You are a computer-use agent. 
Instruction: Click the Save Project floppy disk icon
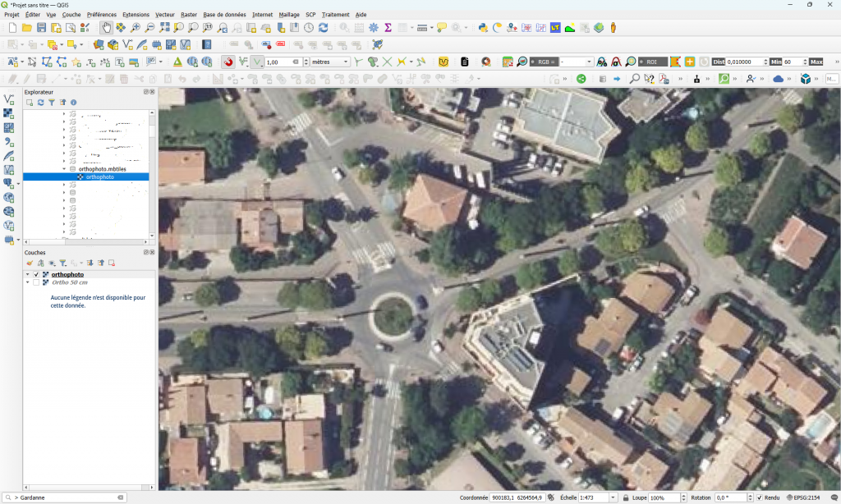coord(41,27)
